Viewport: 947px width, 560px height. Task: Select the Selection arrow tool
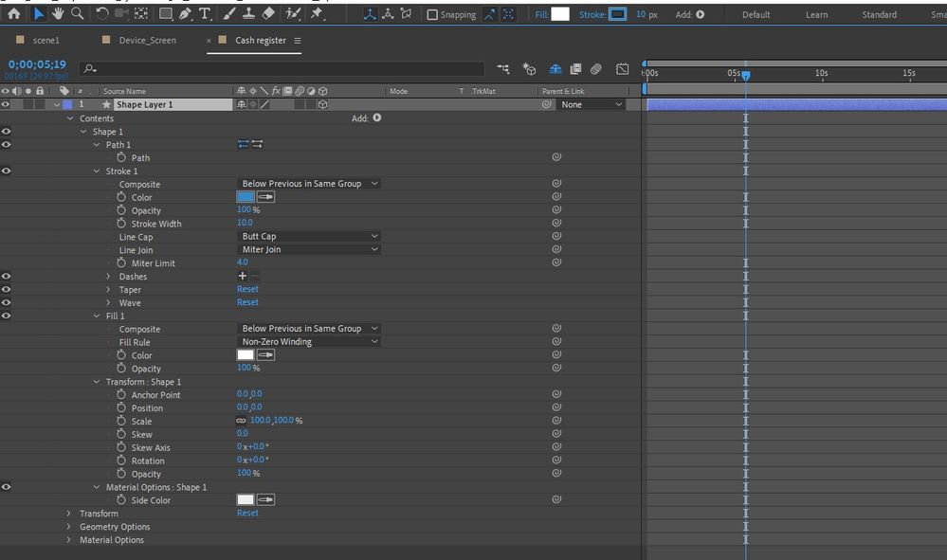click(x=38, y=14)
